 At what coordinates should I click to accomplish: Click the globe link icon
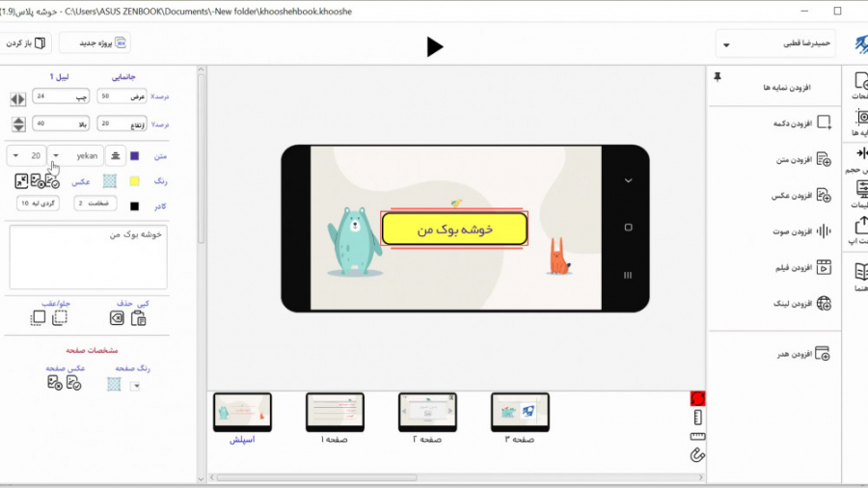[x=824, y=303]
